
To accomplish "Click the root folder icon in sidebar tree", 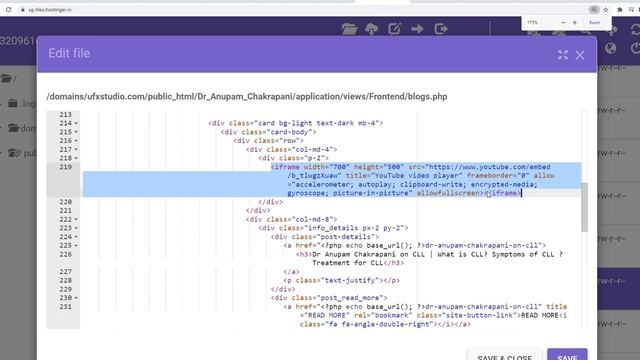I will pos(6,78).
